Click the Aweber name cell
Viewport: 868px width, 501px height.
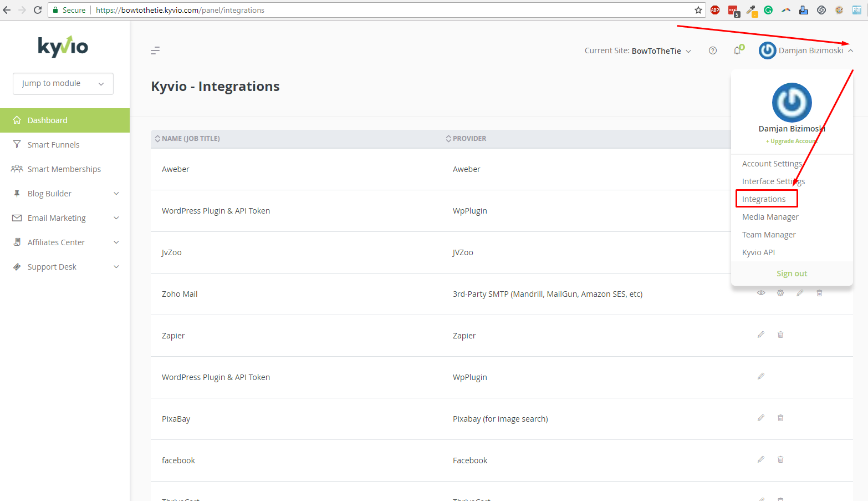click(176, 169)
